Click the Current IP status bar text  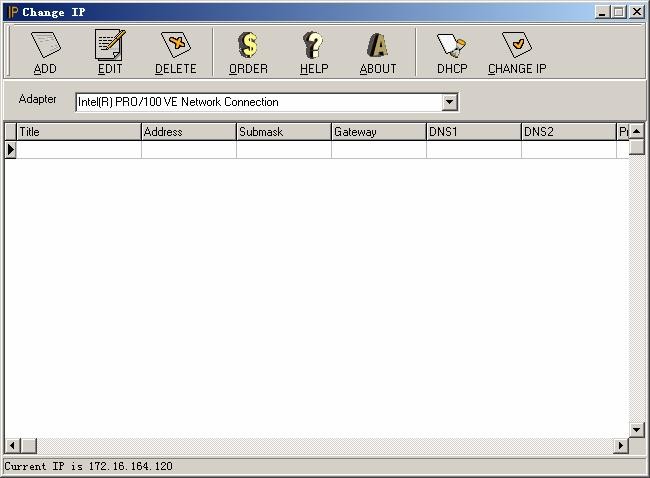[x=88, y=466]
